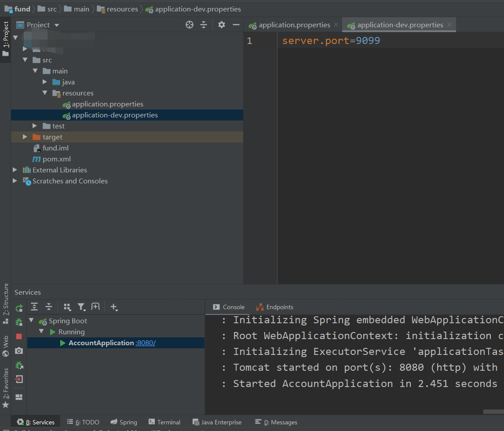
Task: Rerun the Spring Boot service
Action: coord(19,308)
